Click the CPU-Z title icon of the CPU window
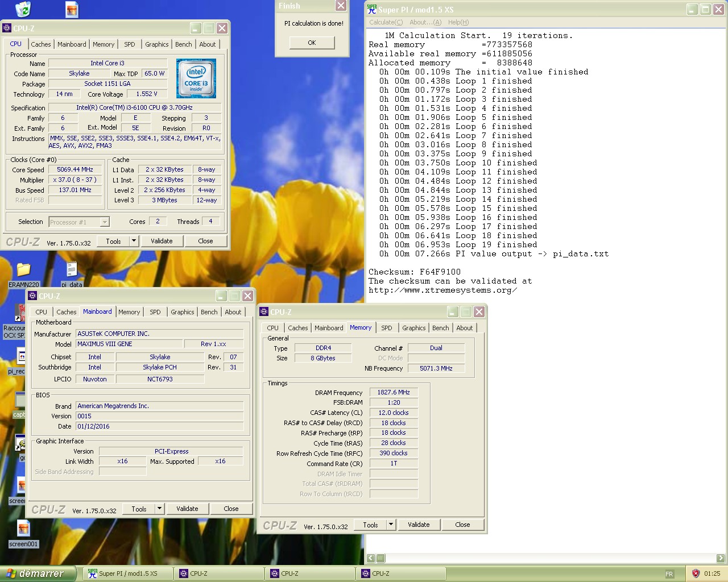This screenshot has width=728, height=582. (x=7, y=28)
